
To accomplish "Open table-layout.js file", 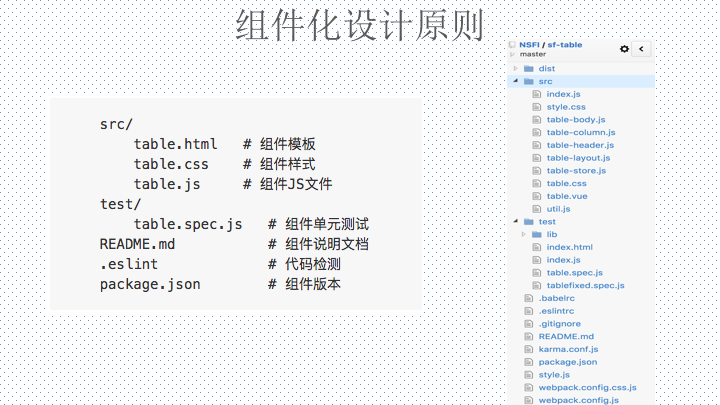I will (x=578, y=158).
